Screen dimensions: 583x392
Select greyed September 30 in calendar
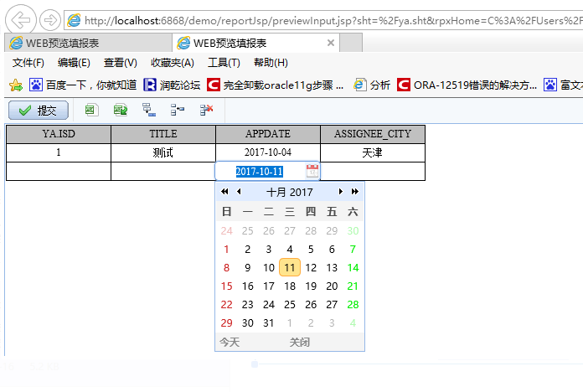coord(353,230)
